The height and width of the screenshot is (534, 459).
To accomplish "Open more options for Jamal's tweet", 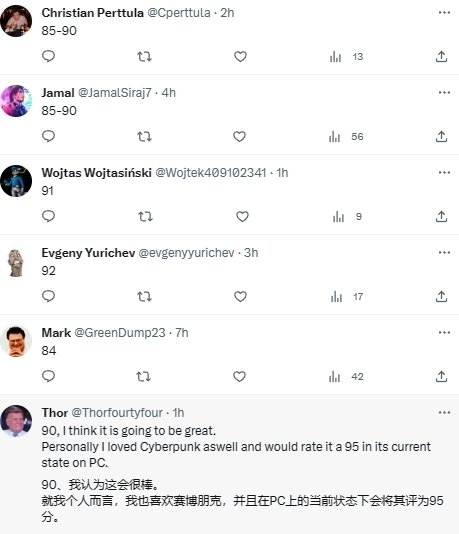I will tap(444, 93).
